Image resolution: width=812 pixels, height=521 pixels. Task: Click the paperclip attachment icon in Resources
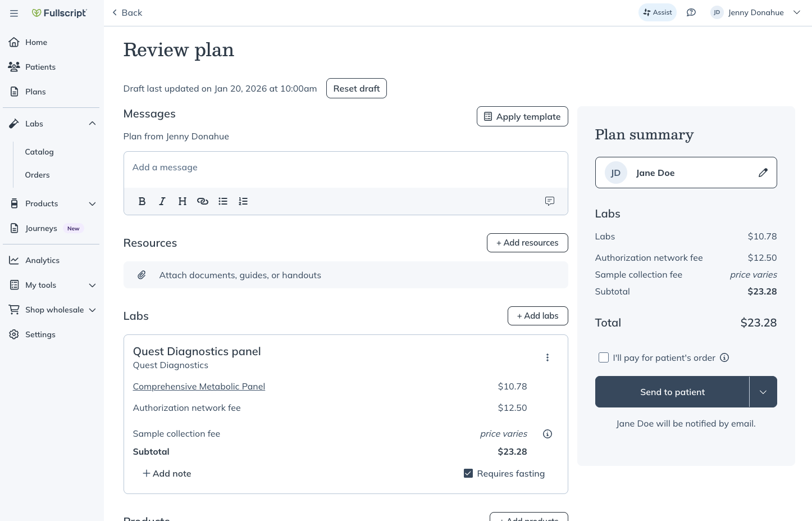142,275
